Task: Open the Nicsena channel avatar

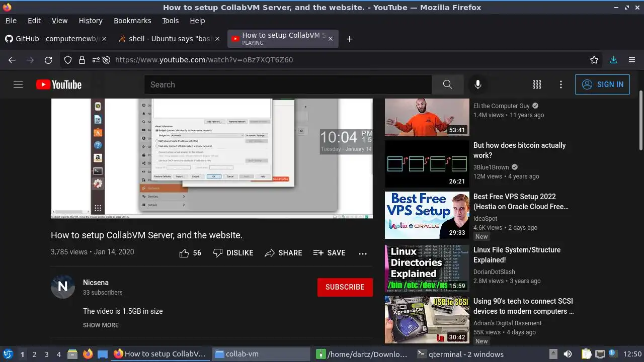Action: [x=63, y=287]
